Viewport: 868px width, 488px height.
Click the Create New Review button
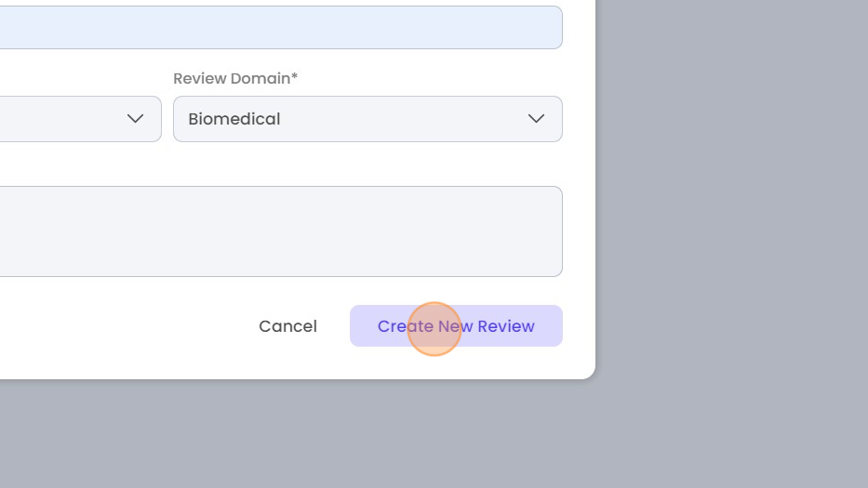pos(456,326)
